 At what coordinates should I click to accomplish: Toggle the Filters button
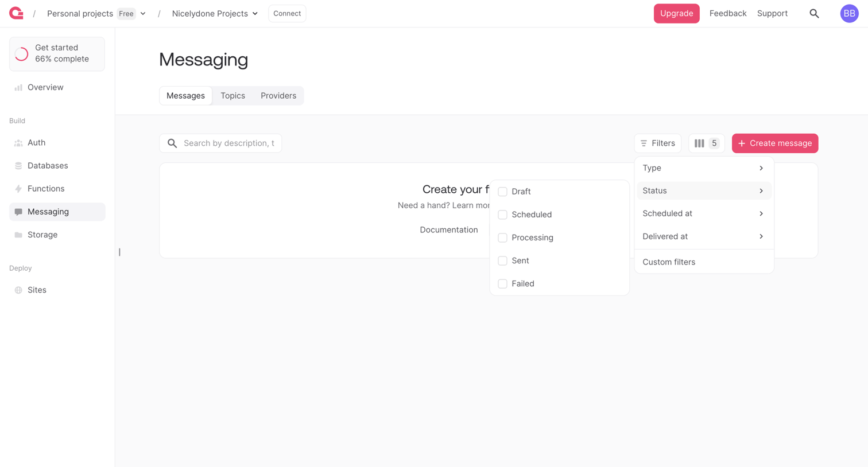657,143
